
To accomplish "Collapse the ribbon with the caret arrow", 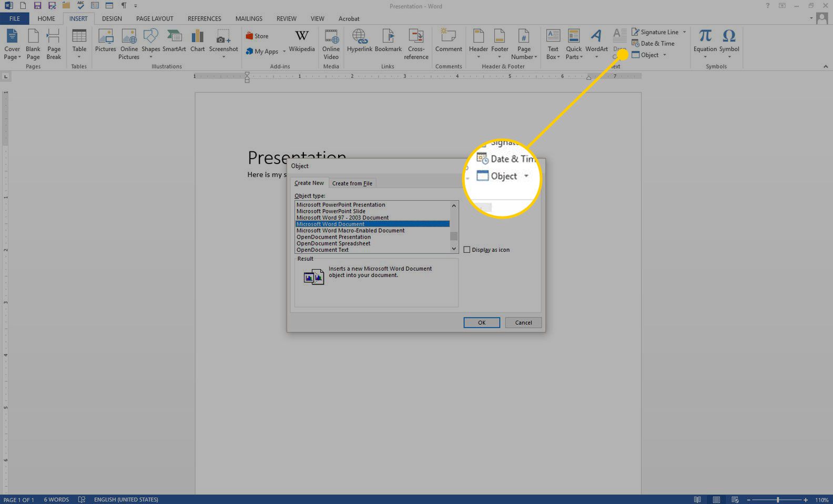I will point(826,67).
